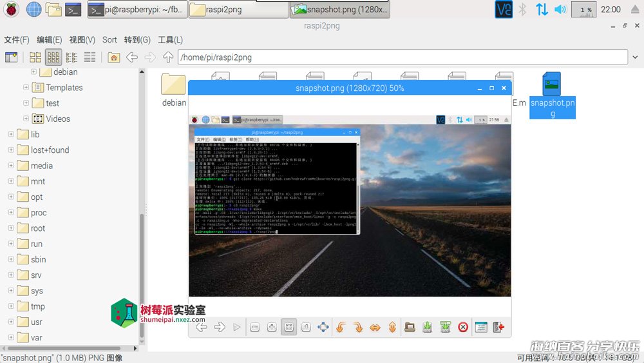Create new window toolbar button
Viewport: 644px width, 363px height.
coord(11,57)
